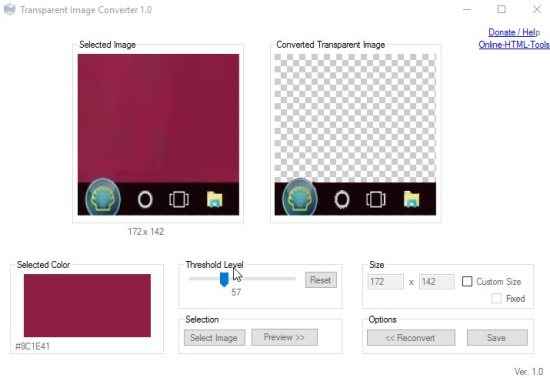This screenshot has width=550, height=378.
Task: Click the circle icon in converted image
Action: 342,200
